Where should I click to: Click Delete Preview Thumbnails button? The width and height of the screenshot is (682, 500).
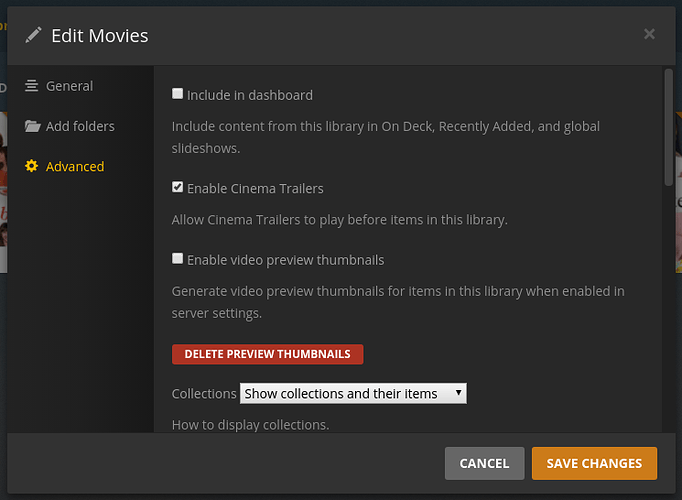pos(267,354)
